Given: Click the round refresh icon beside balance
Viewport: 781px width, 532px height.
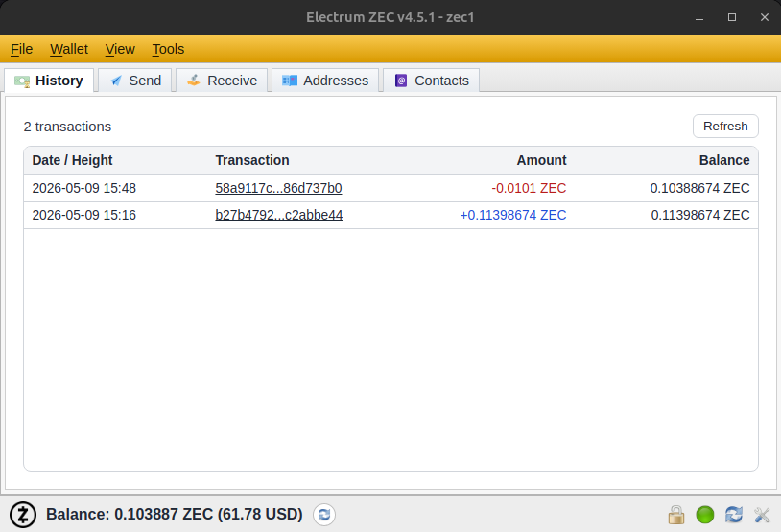Looking at the screenshot, I should pos(324,515).
